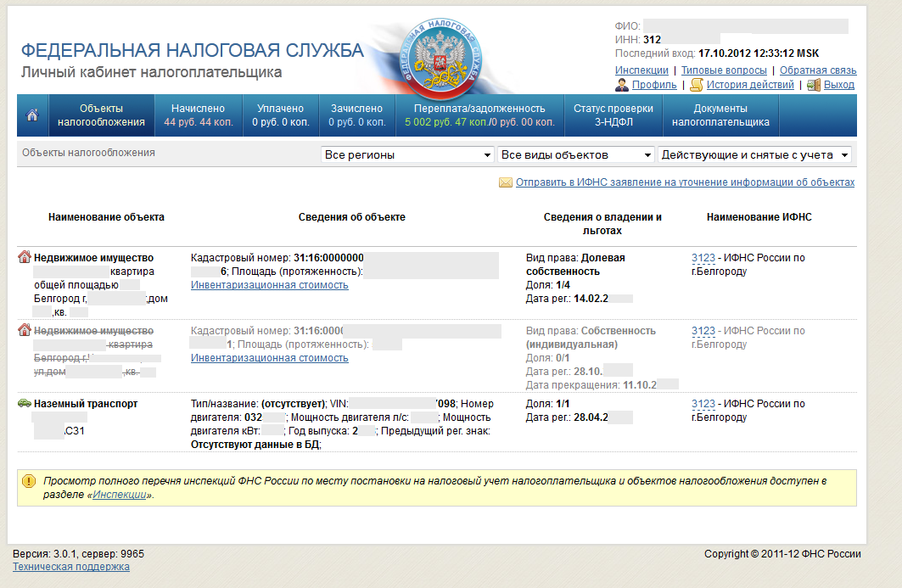
Task: Click the 'ФЕДЕРАЛЬНАЯ НАЛОГОВАЯ СЛУЖБА' title
Action: 193,51
